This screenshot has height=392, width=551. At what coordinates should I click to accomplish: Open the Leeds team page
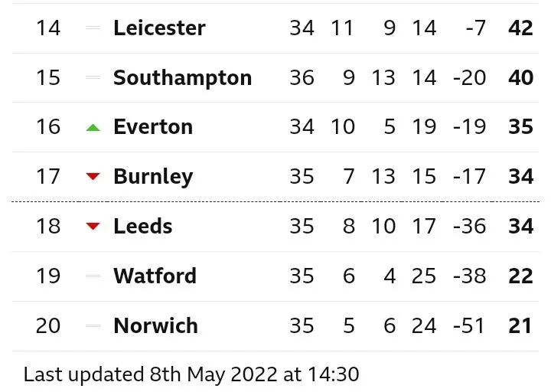click(x=143, y=227)
